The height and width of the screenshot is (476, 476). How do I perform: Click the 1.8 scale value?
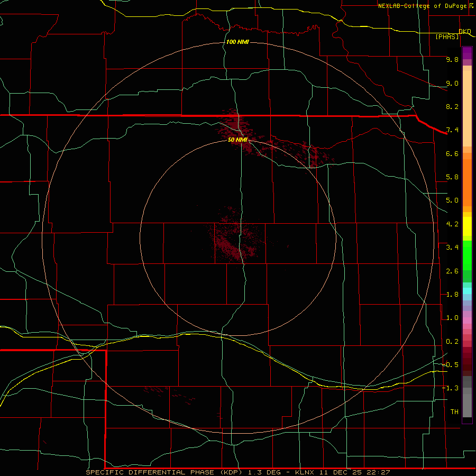pyautogui.click(x=452, y=295)
